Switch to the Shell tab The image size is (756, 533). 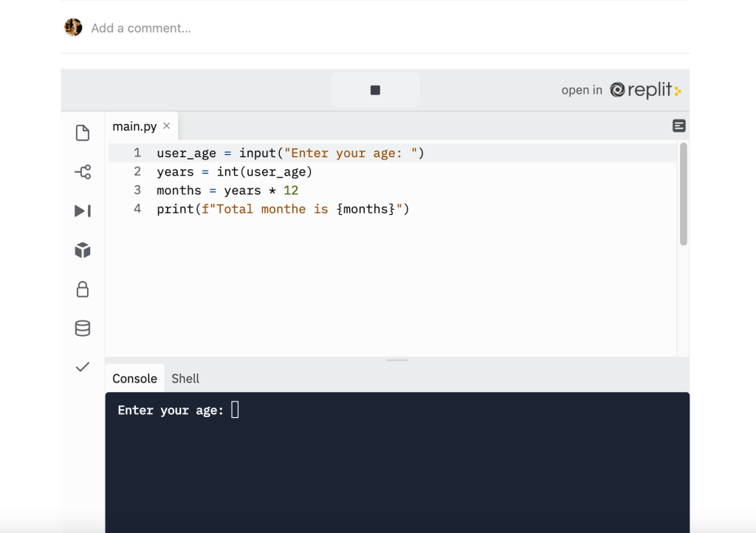coord(185,379)
